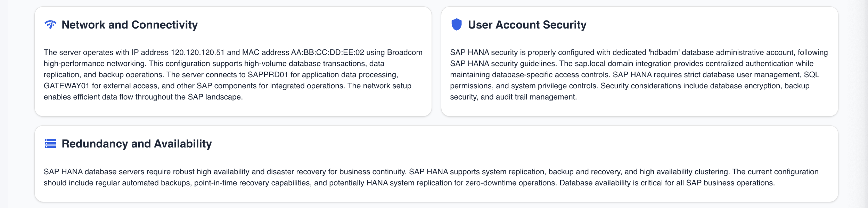Click the 'point-in-time recovery capabilities' text
This screenshot has height=208, width=868.
(252, 183)
